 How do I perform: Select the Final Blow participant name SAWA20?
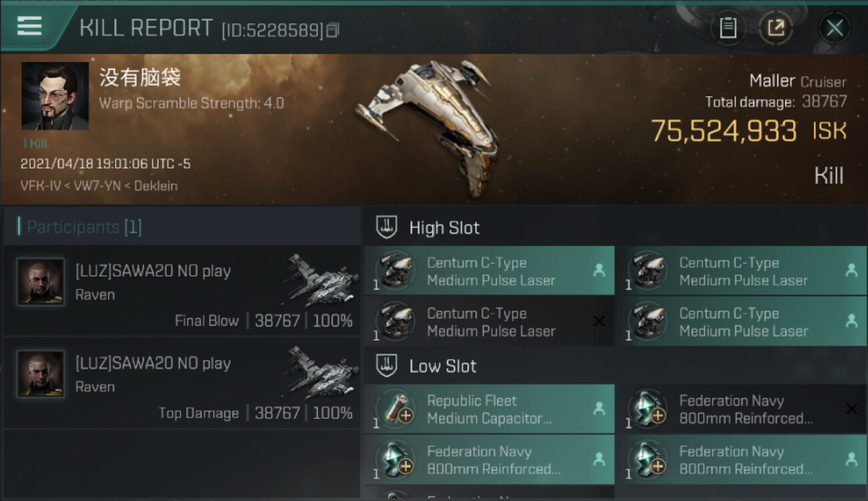tap(153, 271)
